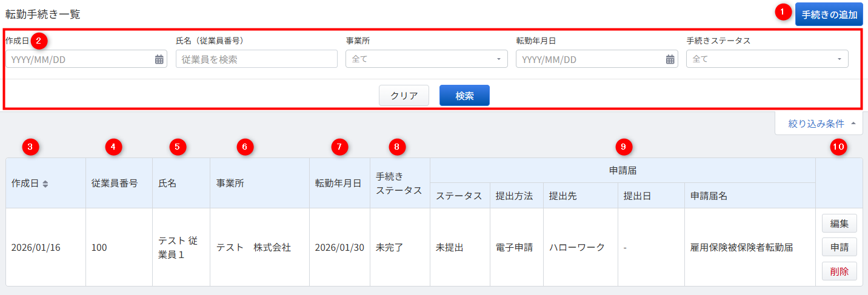Screen dimensions: 868x295
Task: Click red annotation marker number 10
Action: 837,146
